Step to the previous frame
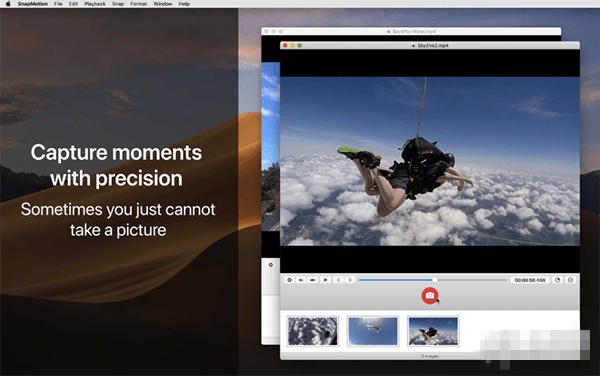The height and width of the screenshot is (376, 600). tap(338, 280)
